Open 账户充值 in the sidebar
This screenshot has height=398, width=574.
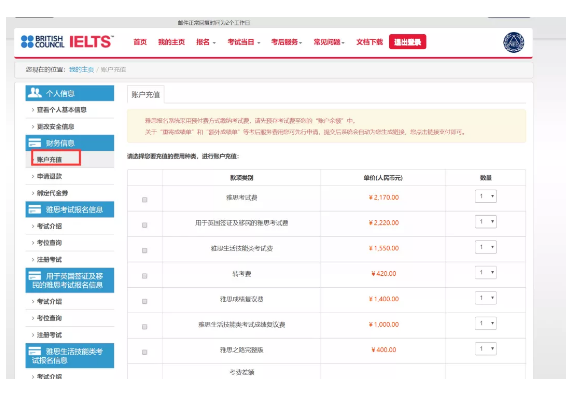click(49, 160)
